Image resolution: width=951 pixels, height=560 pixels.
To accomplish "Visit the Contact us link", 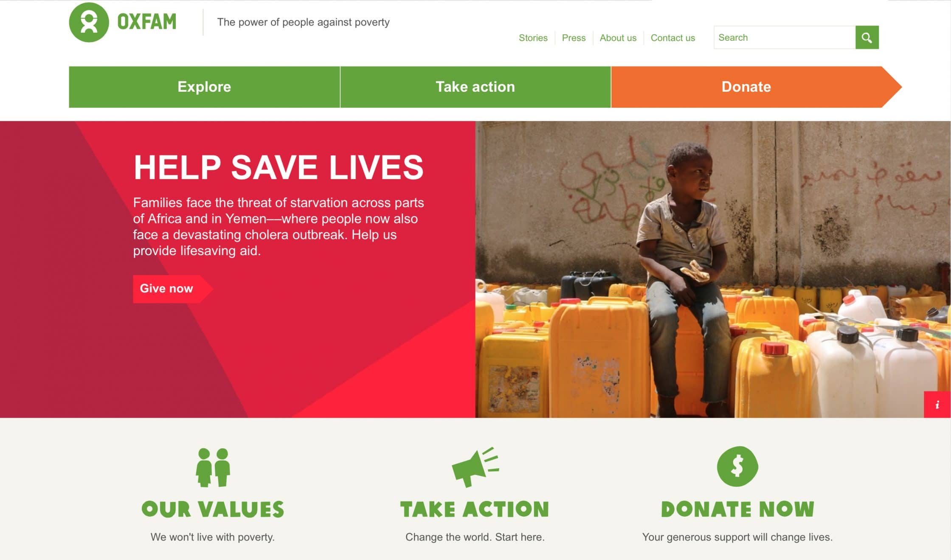I will point(672,38).
